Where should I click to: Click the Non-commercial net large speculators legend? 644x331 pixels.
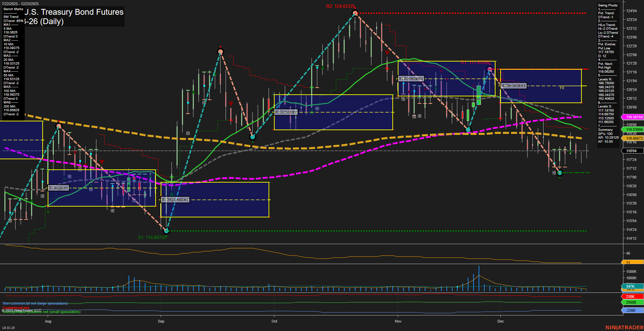point(35,303)
